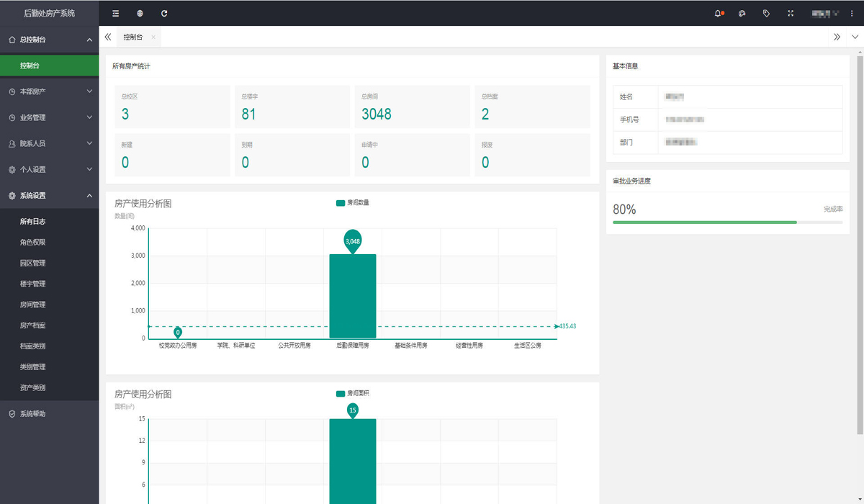Open notifications via the bell icon
Image resolution: width=864 pixels, height=504 pixels.
click(718, 13)
